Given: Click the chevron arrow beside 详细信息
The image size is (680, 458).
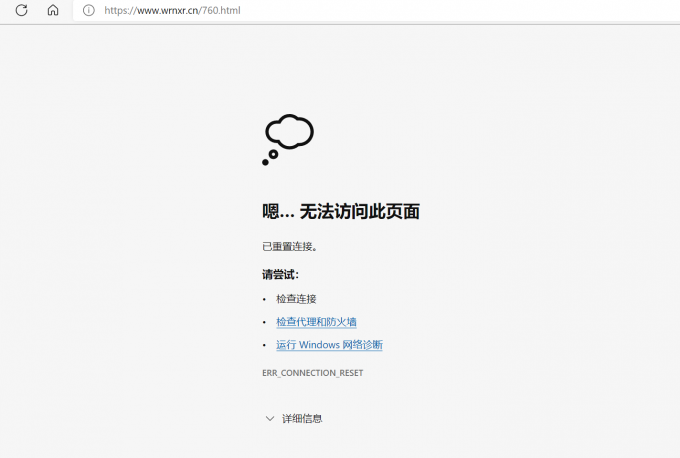Looking at the screenshot, I should click(269, 418).
